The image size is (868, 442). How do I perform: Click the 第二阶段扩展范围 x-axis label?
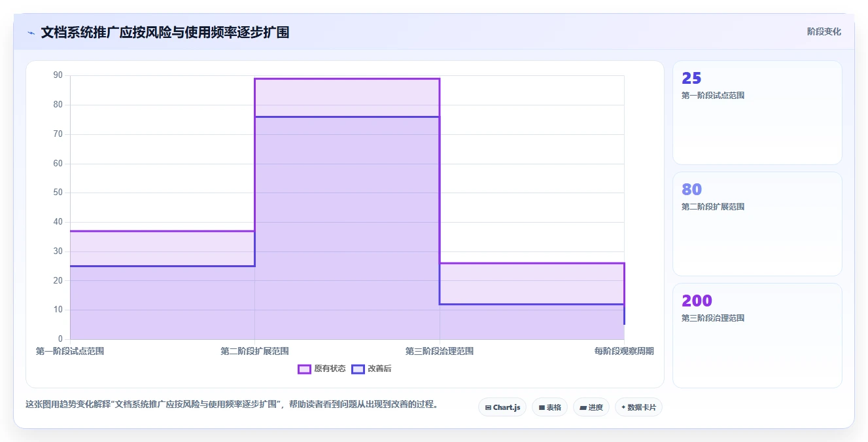coord(254,351)
